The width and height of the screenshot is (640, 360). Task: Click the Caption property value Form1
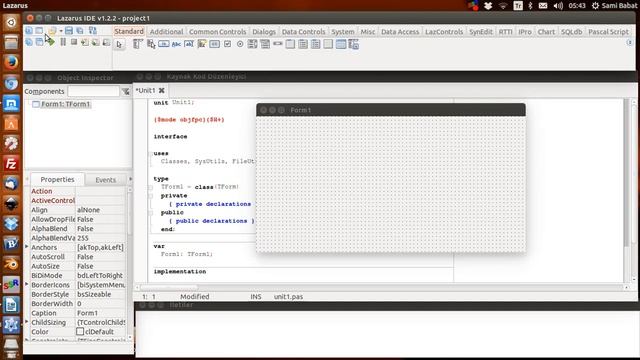tap(100, 313)
